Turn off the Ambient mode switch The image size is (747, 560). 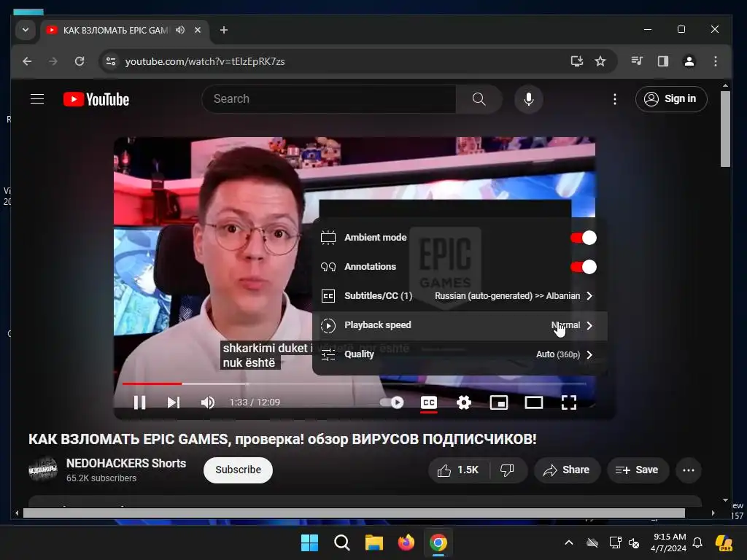click(x=584, y=238)
